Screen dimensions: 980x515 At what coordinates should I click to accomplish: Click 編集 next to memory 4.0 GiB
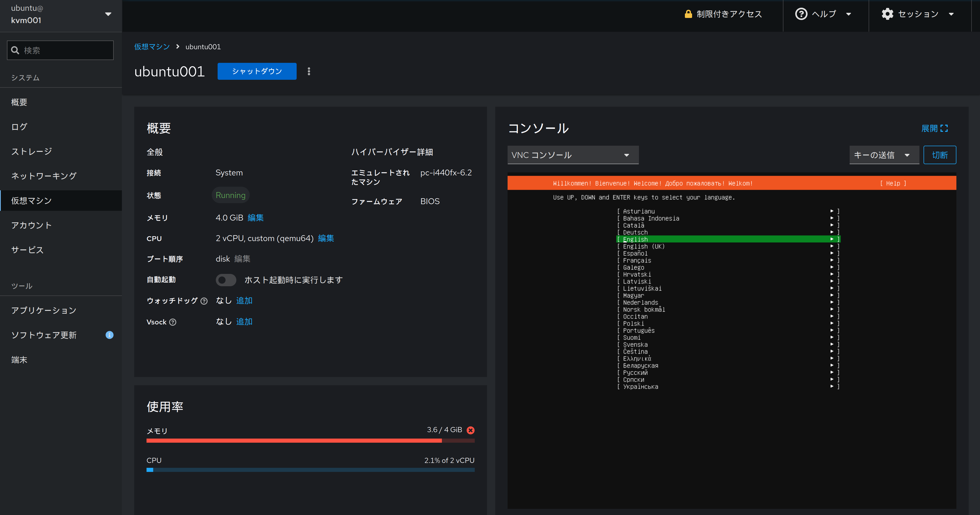point(255,217)
